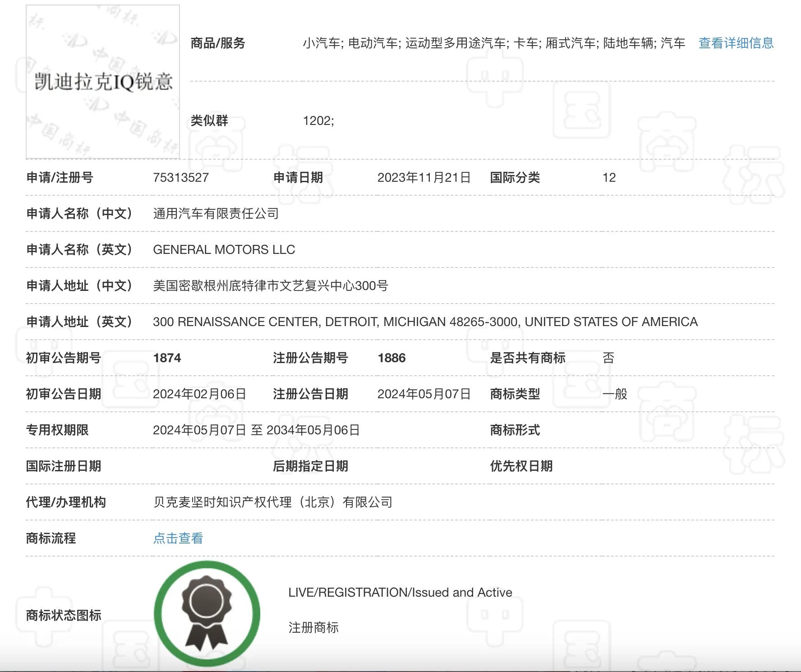Open the 查看详细信息 link

coord(736,43)
